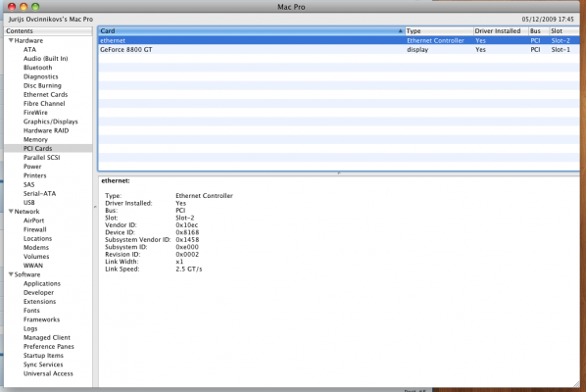Sort by the Bus column header
This screenshot has width=586, height=392.
click(539, 31)
